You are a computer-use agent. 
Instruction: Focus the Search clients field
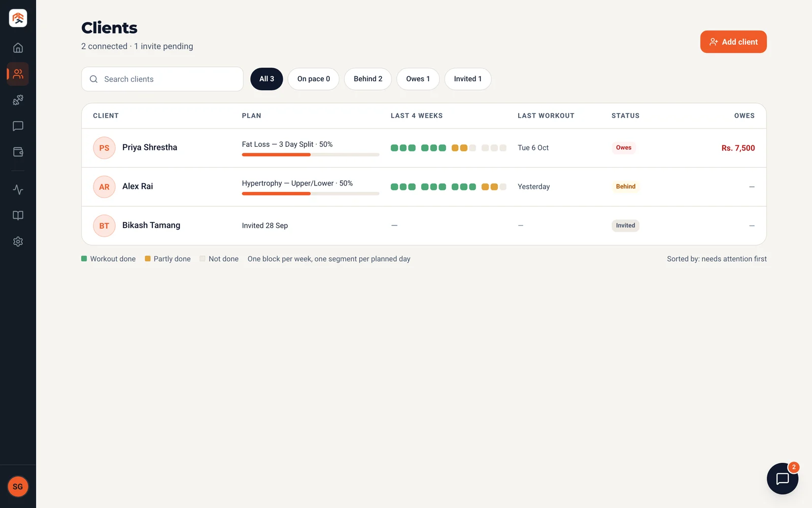pos(162,79)
